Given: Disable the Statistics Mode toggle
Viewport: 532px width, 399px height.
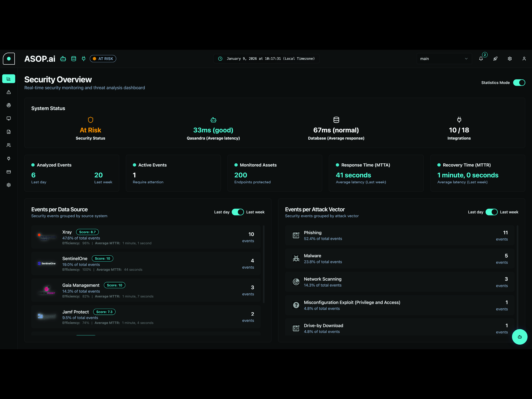Looking at the screenshot, I should (519, 83).
